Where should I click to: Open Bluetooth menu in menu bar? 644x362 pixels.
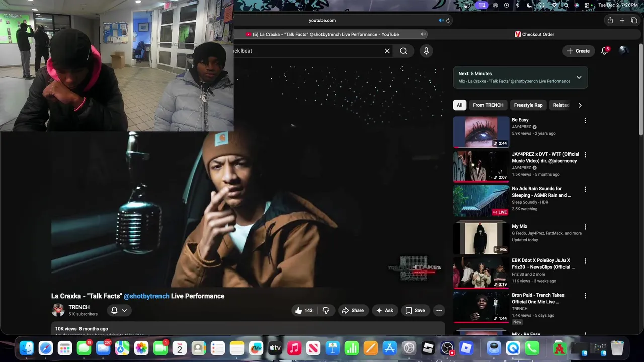click(x=518, y=5)
